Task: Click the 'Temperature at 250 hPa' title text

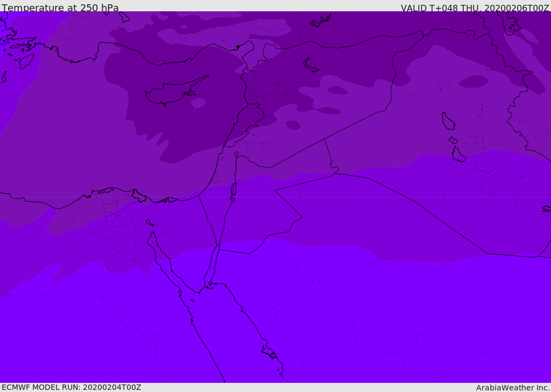Action: click(60, 8)
